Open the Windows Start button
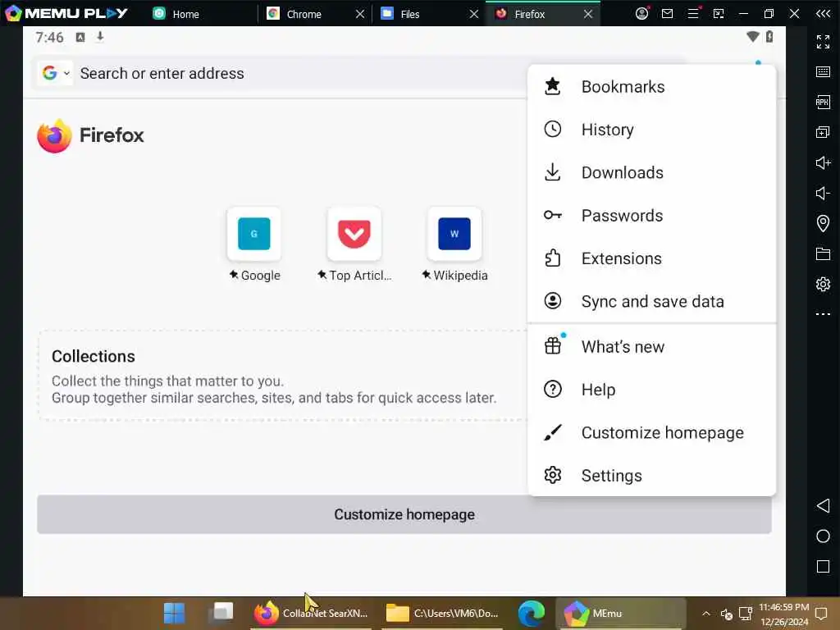 click(x=174, y=613)
